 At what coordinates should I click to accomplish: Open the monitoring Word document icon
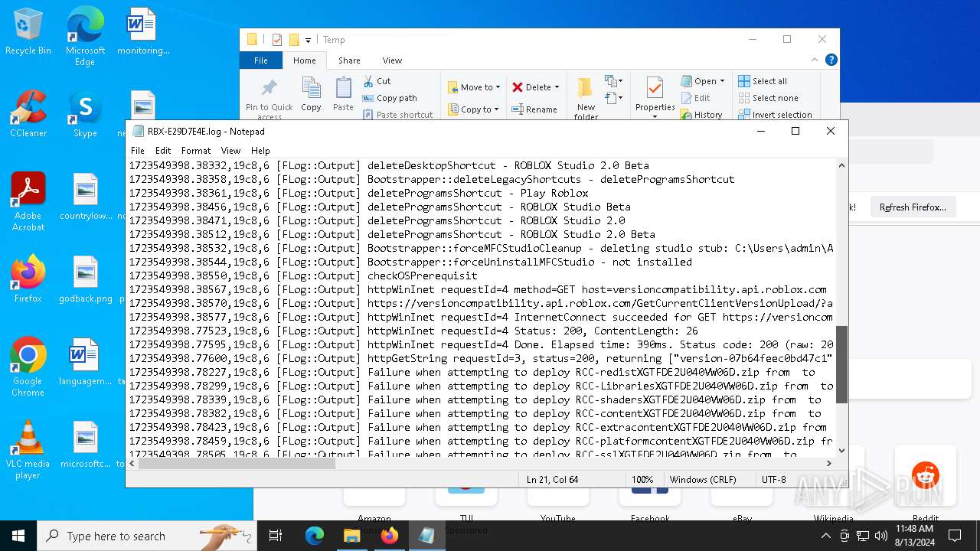coord(142,32)
